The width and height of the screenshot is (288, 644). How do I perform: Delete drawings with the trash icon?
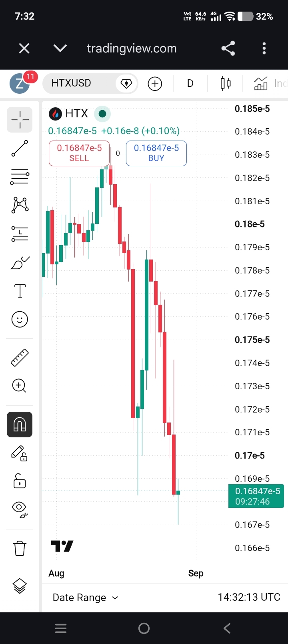click(20, 548)
